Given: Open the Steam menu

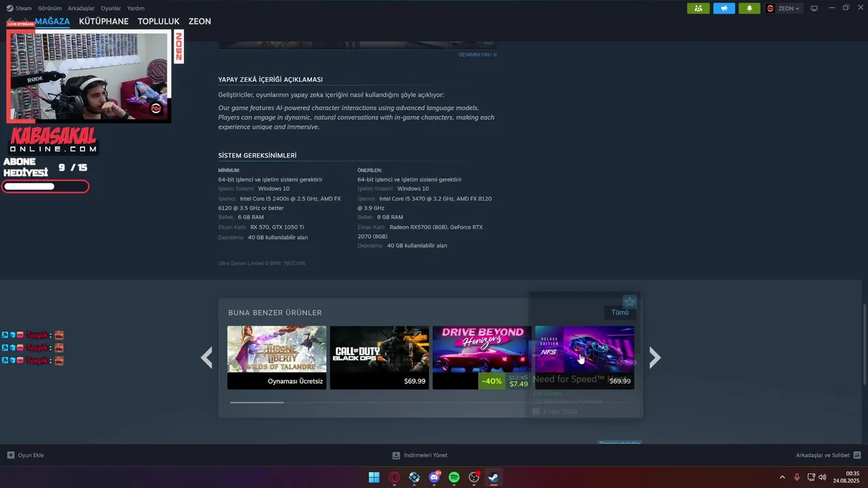Looking at the screenshot, I should click(19, 8).
